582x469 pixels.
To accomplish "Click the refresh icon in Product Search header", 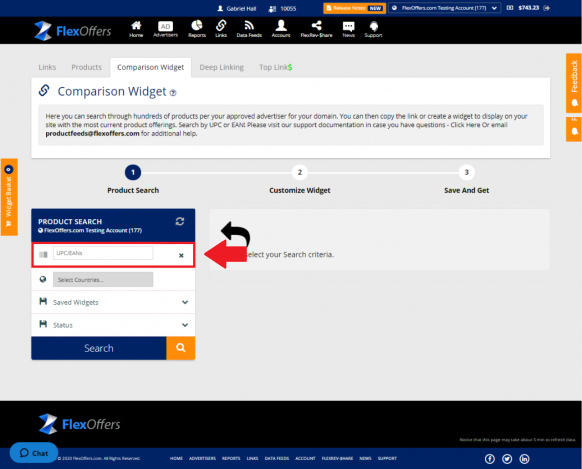I will click(x=180, y=222).
